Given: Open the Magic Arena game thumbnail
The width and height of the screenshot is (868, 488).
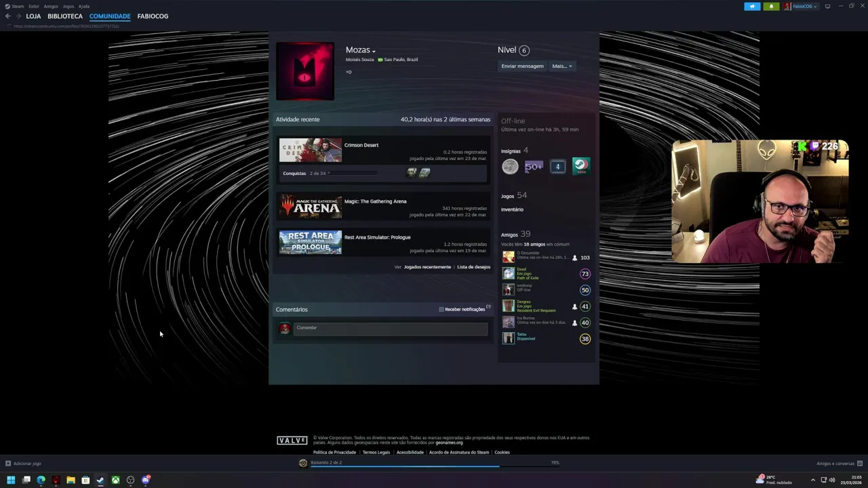Looking at the screenshot, I should 311,206.
